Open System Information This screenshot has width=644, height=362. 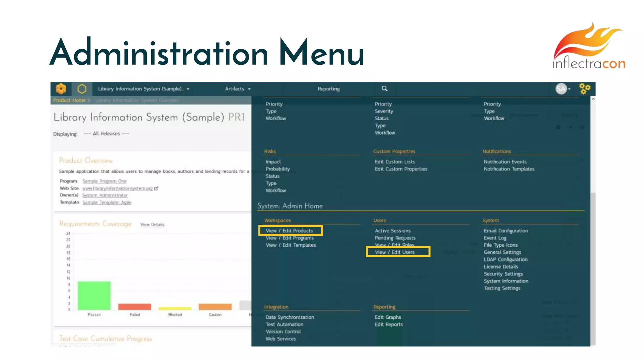point(506,281)
